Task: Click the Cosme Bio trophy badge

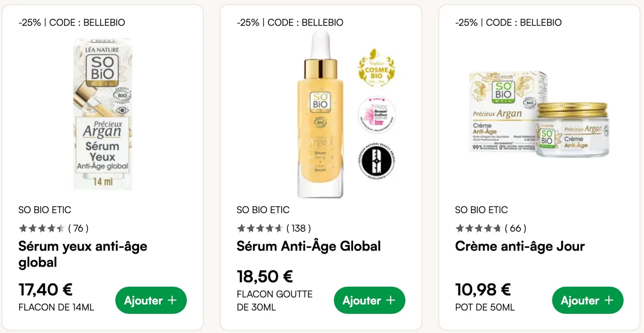Action: pos(376,69)
